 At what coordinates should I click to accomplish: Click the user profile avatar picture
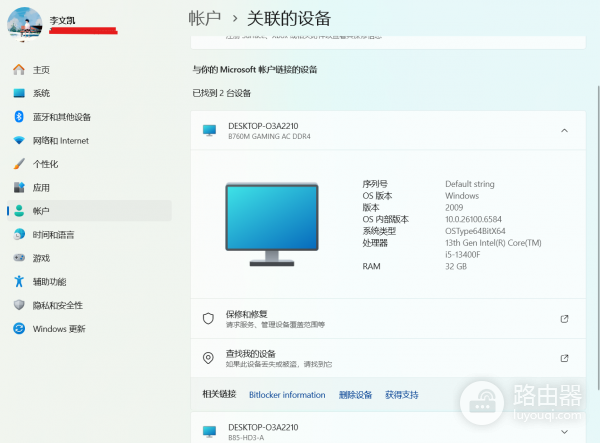[x=24, y=24]
